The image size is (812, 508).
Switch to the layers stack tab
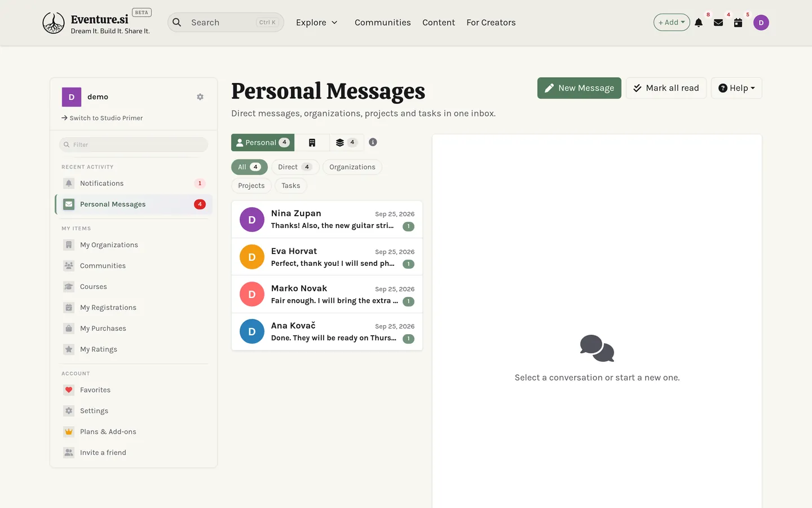click(x=346, y=143)
